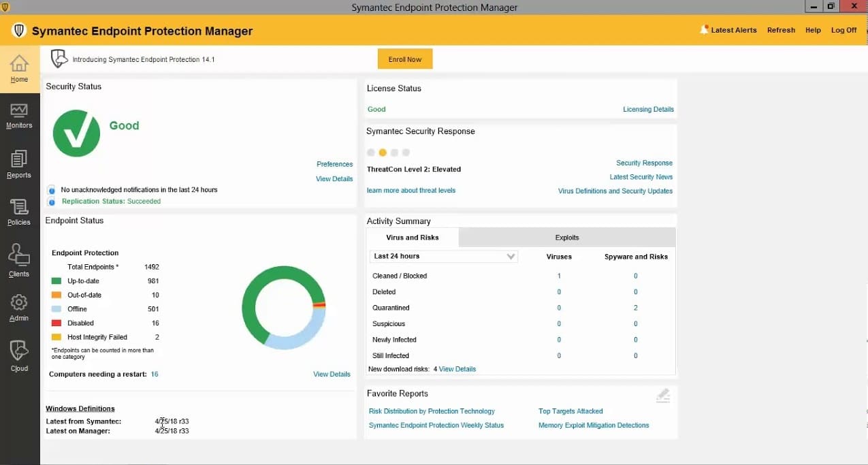Click Log Off in the header
The width and height of the screenshot is (868, 465).
coord(843,30)
